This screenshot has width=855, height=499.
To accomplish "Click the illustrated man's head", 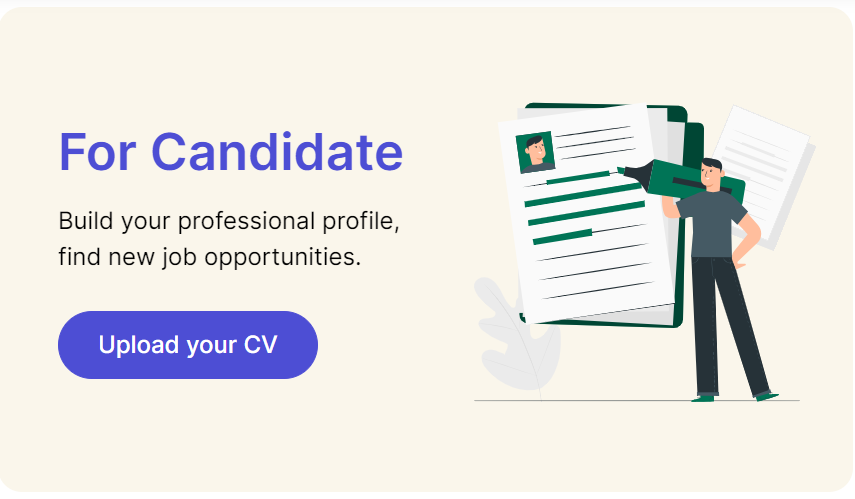I will 710,172.
